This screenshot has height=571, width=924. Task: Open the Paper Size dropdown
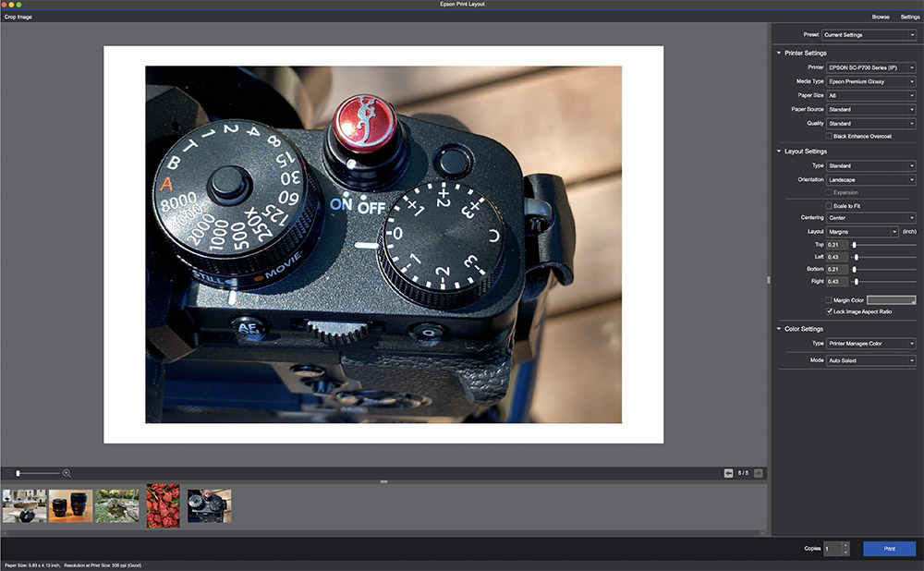click(x=870, y=95)
